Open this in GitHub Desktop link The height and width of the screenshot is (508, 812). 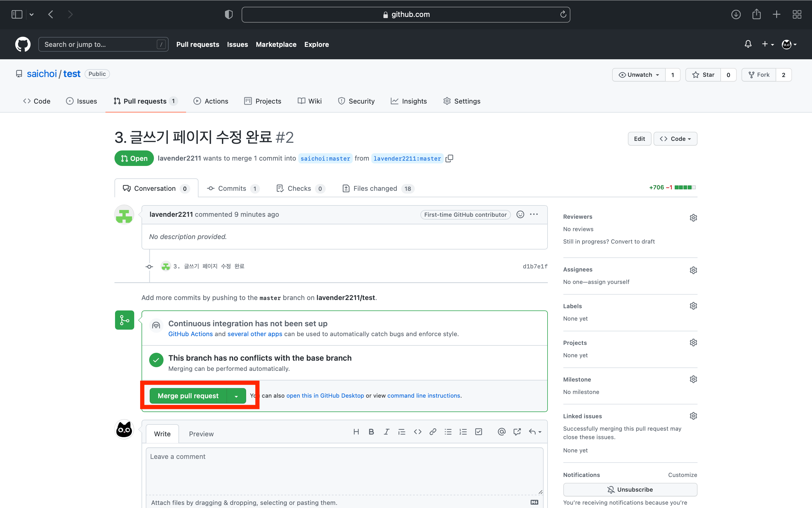pyautogui.click(x=325, y=396)
